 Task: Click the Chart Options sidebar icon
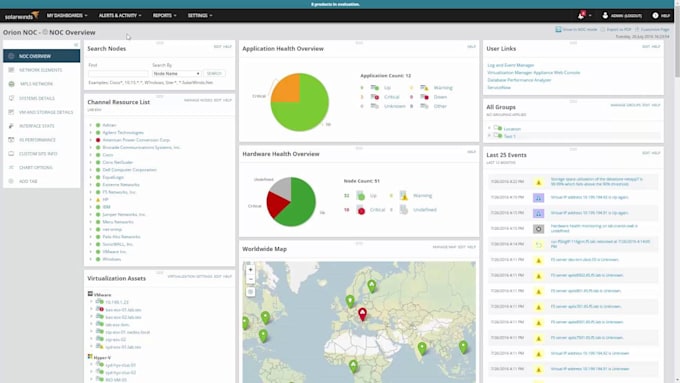(x=11, y=167)
